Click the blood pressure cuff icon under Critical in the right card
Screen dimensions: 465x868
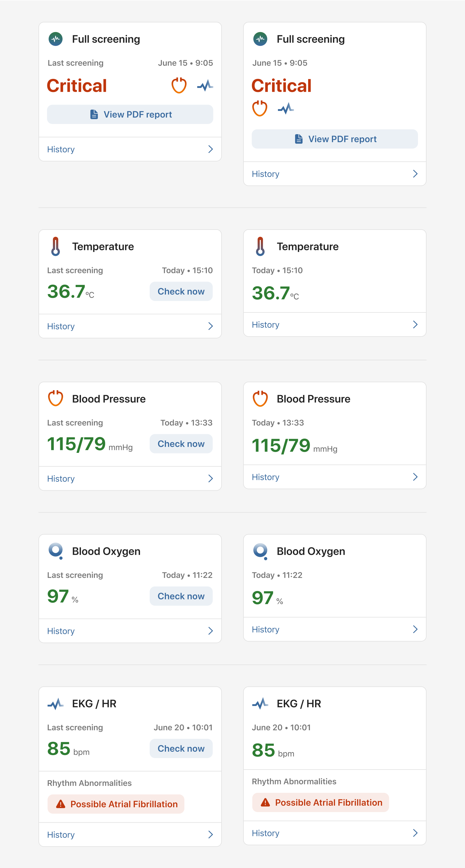tap(260, 108)
